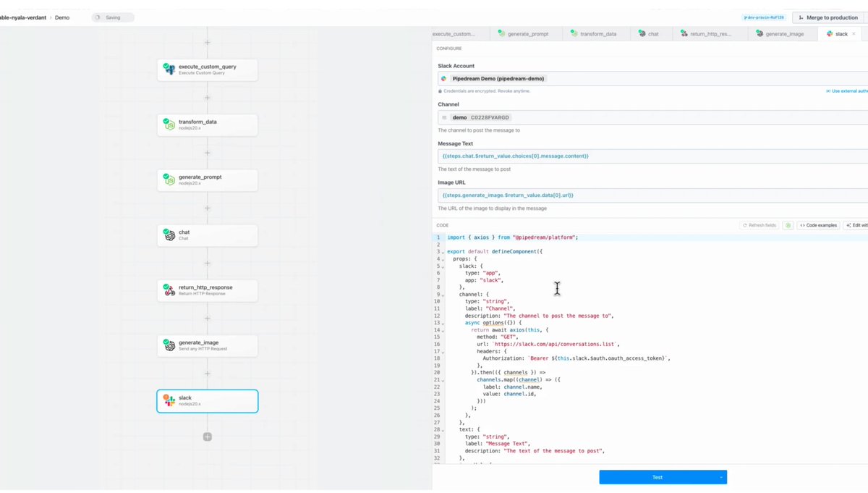Click code line label: "Message Text"
This screenshot has height=493, width=868.
(x=498, y=443)
